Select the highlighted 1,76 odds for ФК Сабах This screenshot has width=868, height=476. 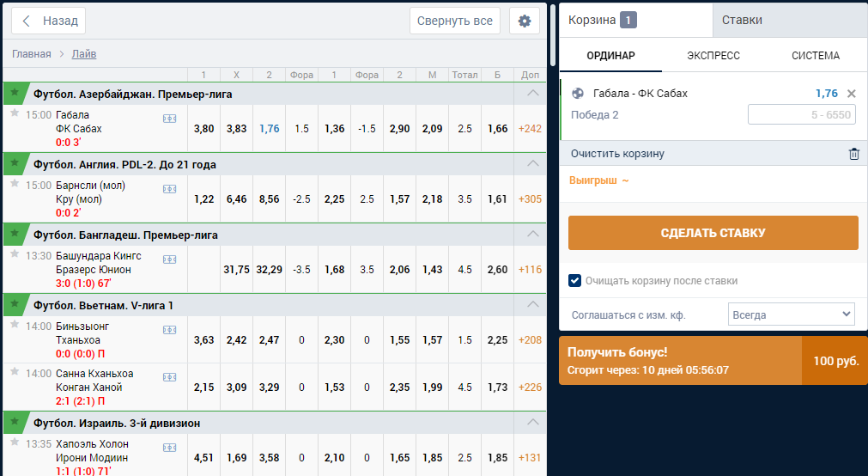coord(269,129)
